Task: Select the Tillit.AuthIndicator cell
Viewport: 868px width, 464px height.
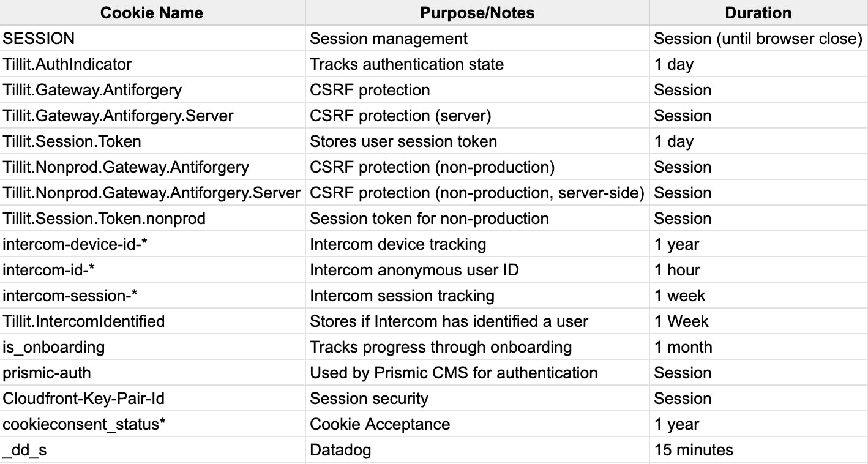Action: pyautogui.click(x=152, y=64)
